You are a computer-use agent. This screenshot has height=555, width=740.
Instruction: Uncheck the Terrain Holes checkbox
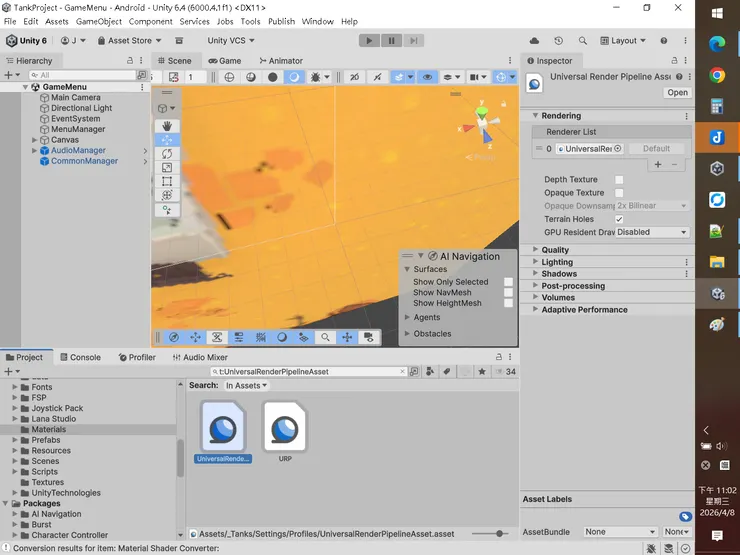619,219
